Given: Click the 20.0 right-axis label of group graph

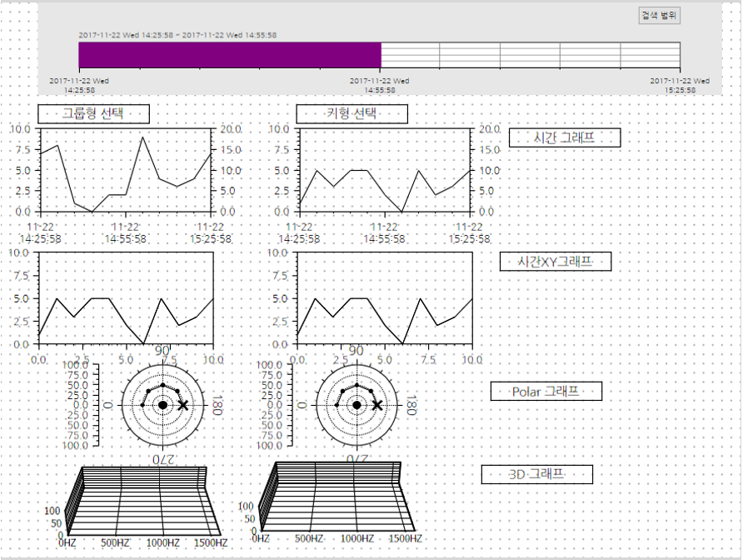Looking at the screenshot, I should (231, 129).
